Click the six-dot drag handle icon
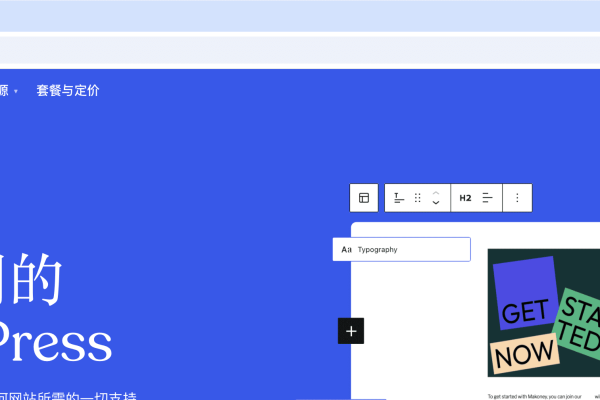Screen dimensions: 600x400 418,198
